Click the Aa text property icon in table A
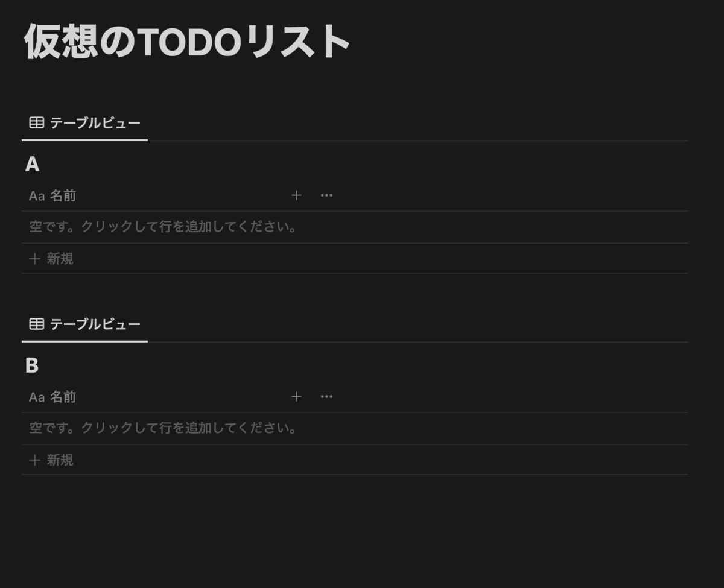 click(x=37, y=195)
